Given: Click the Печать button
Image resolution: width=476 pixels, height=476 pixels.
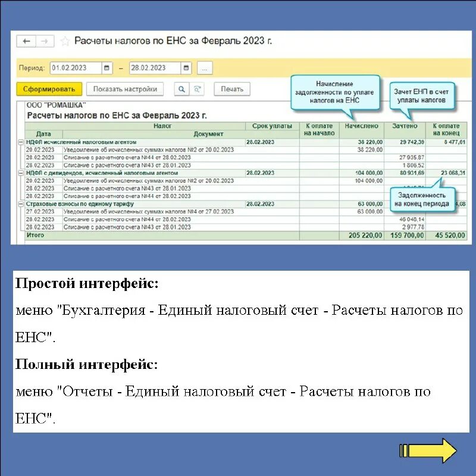Looking at the screenshot, I should 231,89.
